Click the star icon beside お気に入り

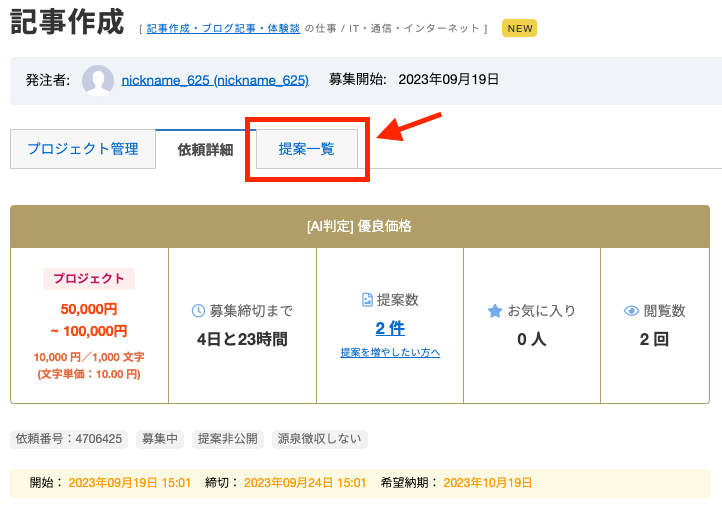pos(495,311)
